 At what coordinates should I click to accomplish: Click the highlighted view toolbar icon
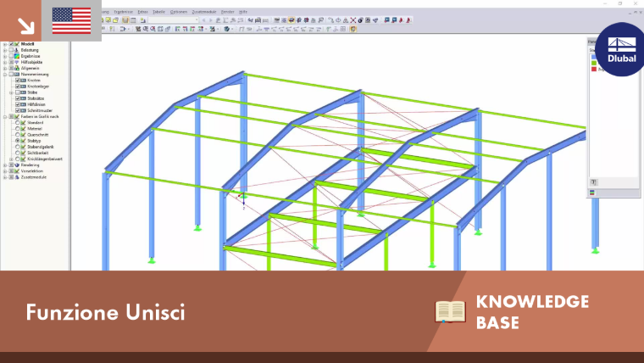pos(291,20)
